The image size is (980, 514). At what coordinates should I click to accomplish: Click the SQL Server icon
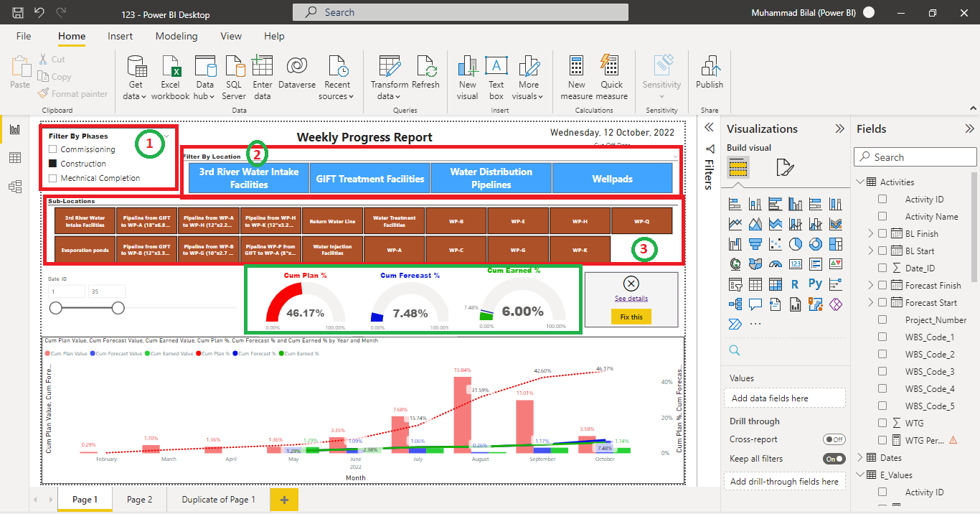tap(234, 66)
